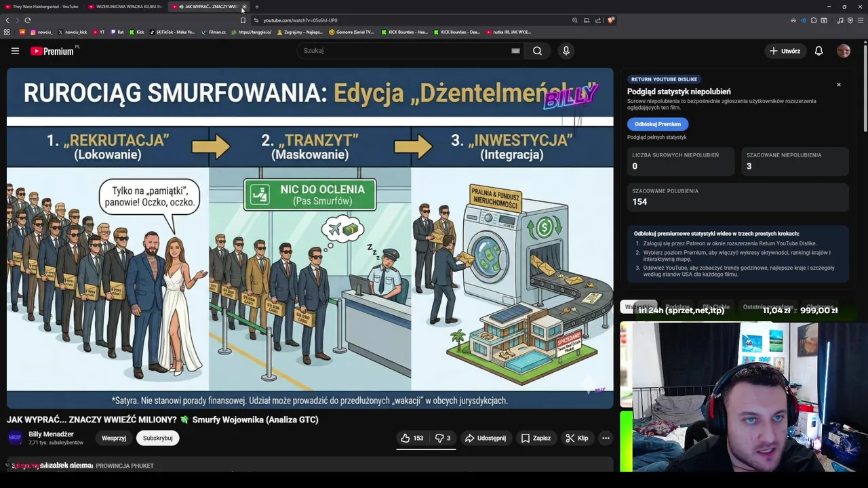Dislike the video showing 3 dislikes
The height and width of the screenshot is (488, 868).
tap(443, 438)
